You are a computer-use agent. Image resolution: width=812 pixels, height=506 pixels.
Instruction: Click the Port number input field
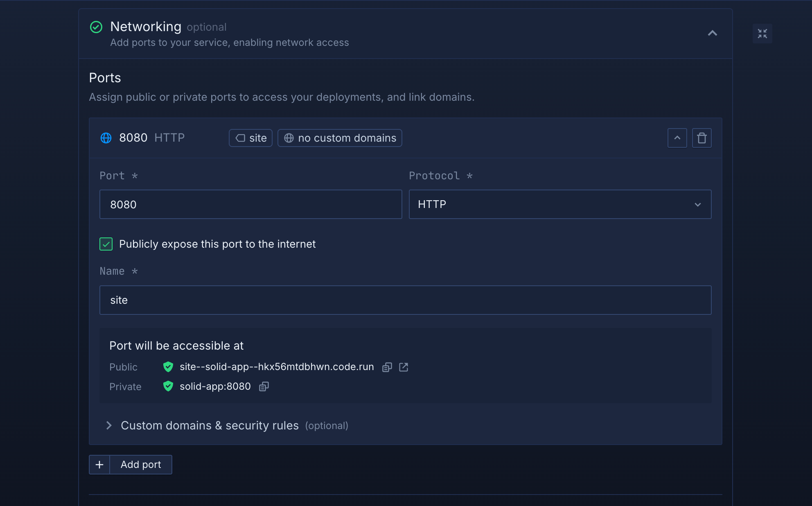(250, 204)
